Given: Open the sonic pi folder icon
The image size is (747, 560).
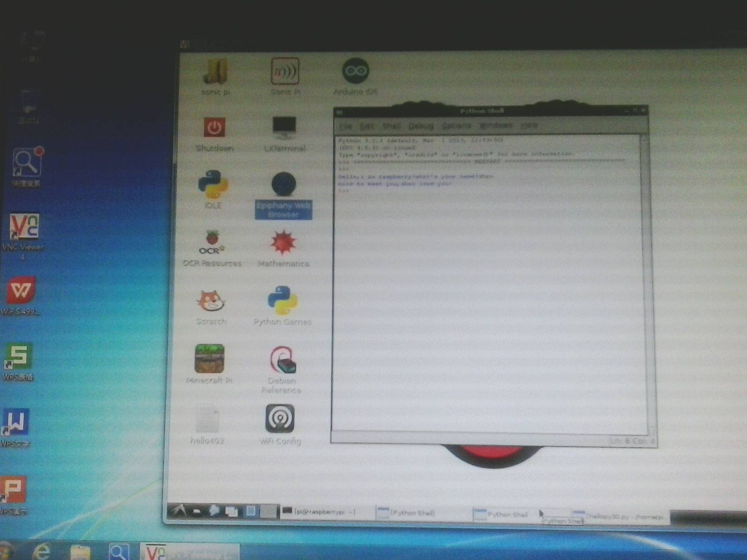Looking at the screenshot, I should coord(215,72).
